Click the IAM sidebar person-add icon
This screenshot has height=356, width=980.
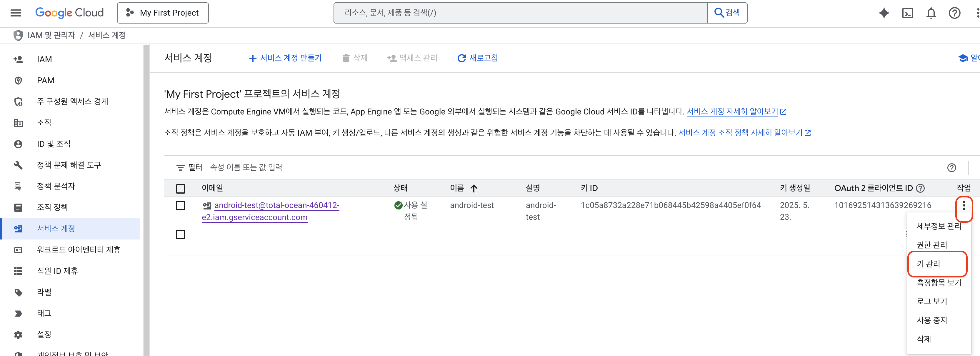pyautogui.click(x=18, y=59)
